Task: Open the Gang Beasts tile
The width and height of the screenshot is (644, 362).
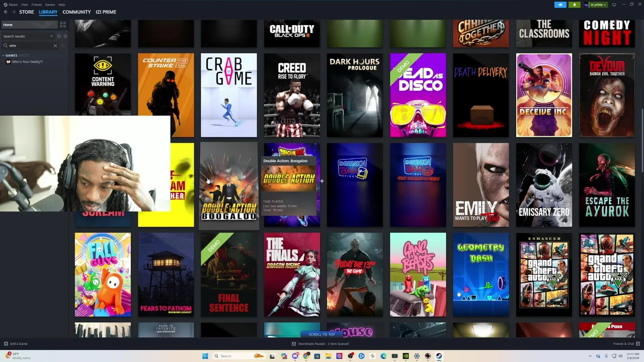Action: tap(418, 275)
